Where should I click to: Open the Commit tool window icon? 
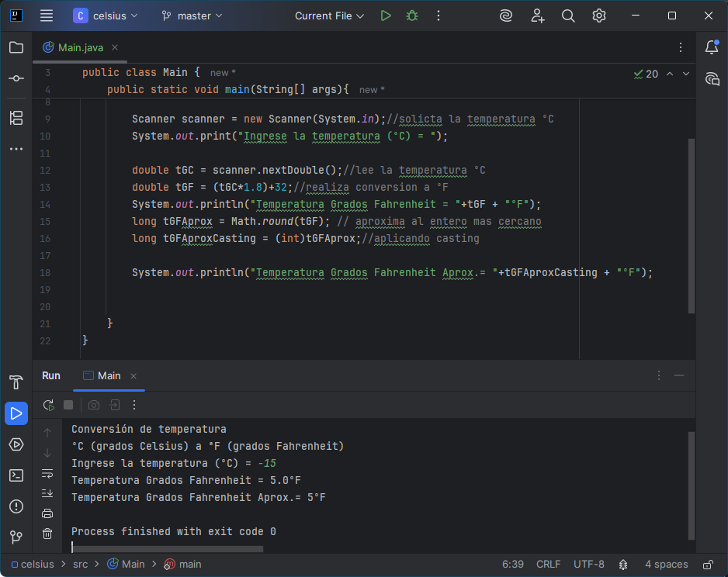pos(16,78)
